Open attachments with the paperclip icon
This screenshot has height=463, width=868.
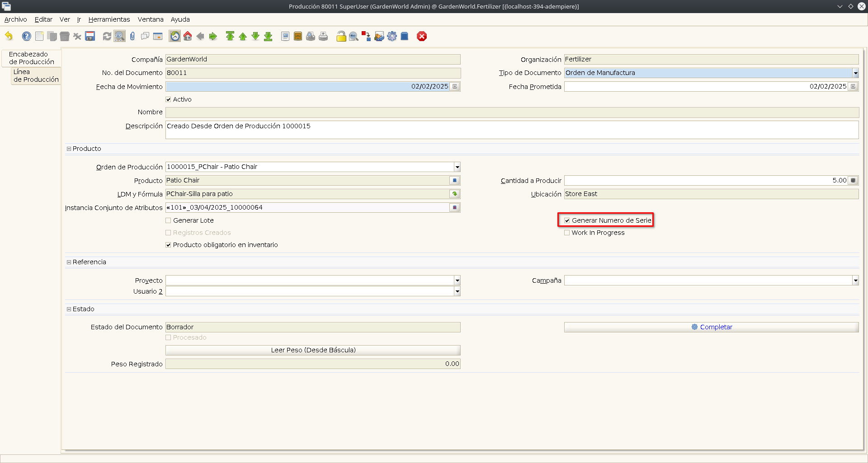[132, 36]
